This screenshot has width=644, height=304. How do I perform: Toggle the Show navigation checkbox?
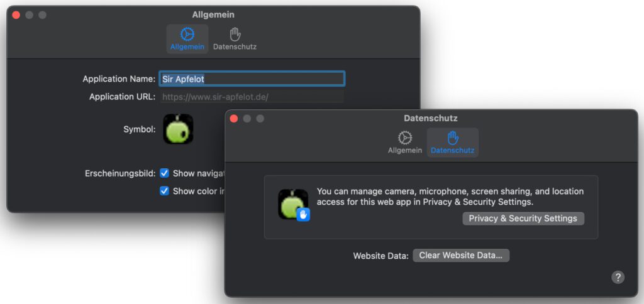pos(164,173)
